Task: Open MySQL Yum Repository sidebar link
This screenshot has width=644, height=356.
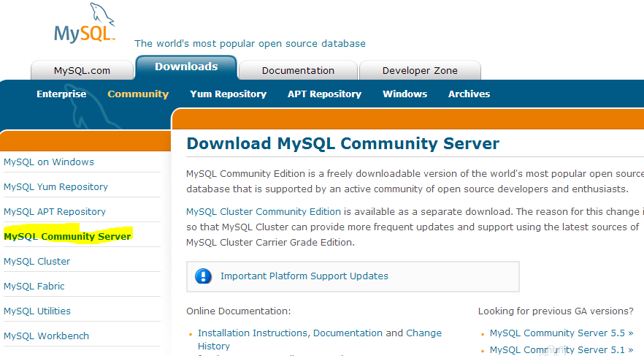Action: click(x=55, y=187)
